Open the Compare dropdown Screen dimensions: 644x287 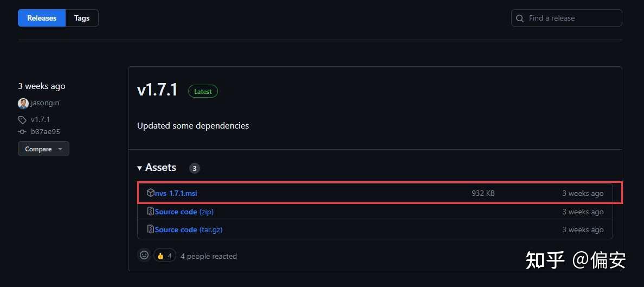(43, 149)
